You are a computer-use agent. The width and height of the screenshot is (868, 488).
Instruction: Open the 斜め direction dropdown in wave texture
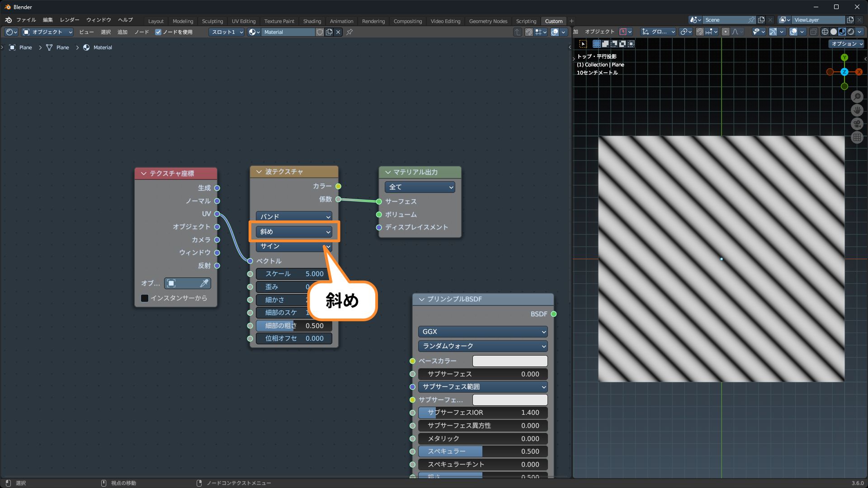tap(294, 232)
